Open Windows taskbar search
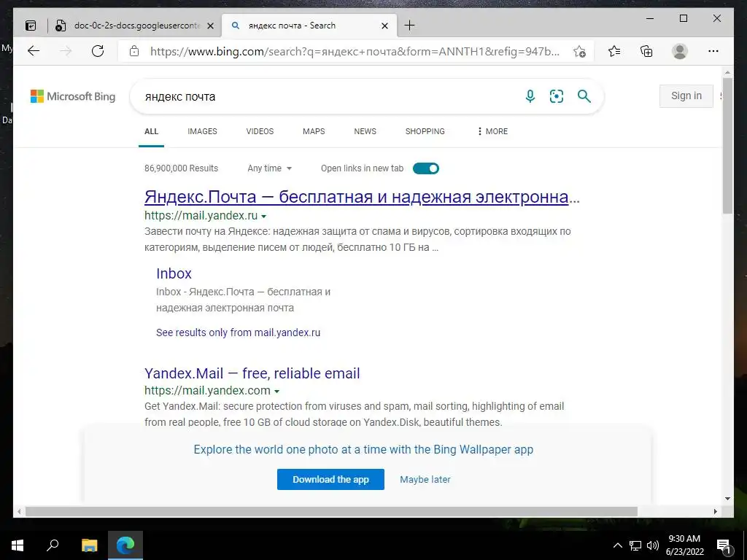The height and width of the screenshot is (560, 747). coord(53,545)
